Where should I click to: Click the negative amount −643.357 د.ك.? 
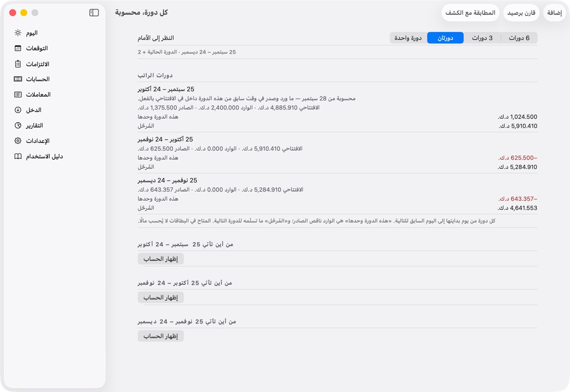(x=518, y=199)
